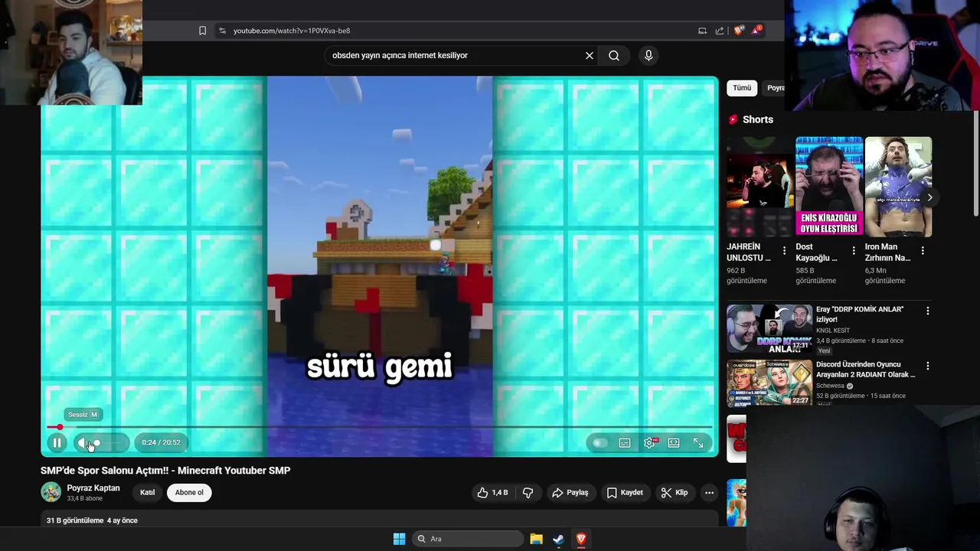Open the KNGL KESİT channel name
Screen dimensions: 980x551
point(833,331)
